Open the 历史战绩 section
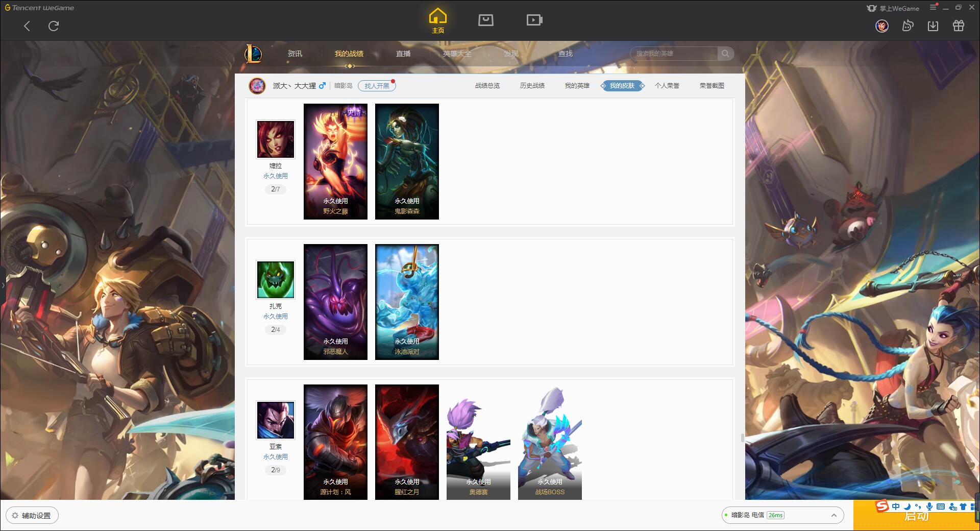 tap(532, 86)
